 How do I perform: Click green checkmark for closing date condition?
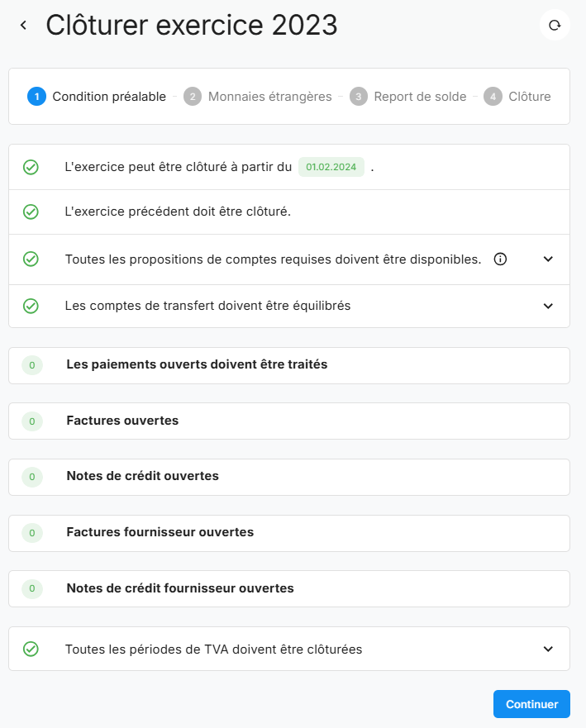click(31, 167)
